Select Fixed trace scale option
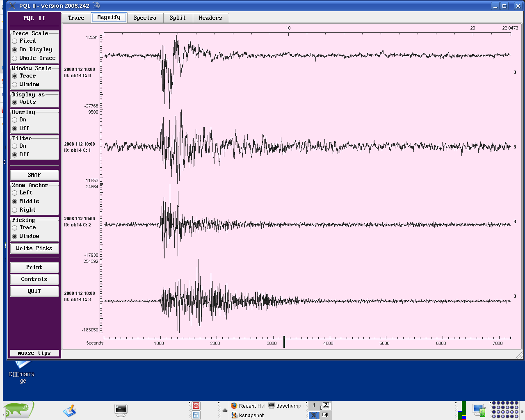The width and height of the screenshot is (525, 420). (x=15, y=41)
